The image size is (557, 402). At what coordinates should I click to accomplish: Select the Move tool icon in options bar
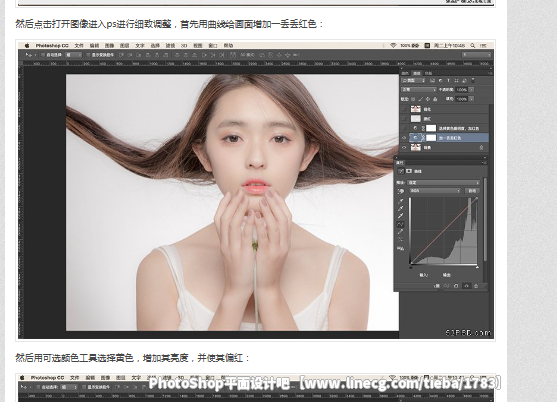pyautogui.click(x=28, y=55)
